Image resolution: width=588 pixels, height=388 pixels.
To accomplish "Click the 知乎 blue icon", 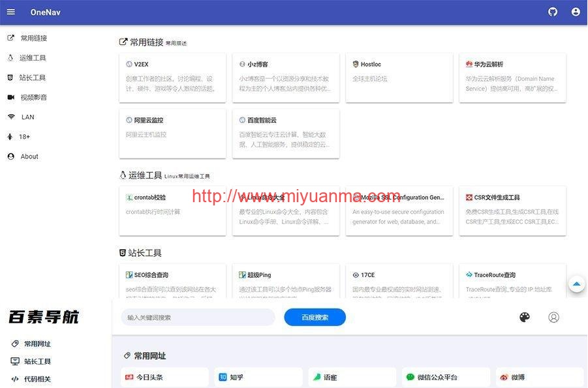I will [x=223, y=377].
